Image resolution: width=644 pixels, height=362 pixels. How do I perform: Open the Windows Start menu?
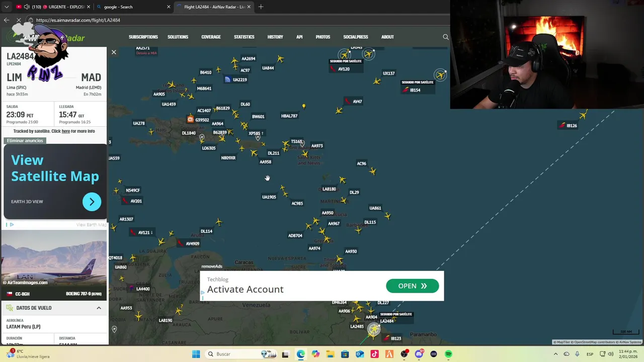tap(196, 354)
